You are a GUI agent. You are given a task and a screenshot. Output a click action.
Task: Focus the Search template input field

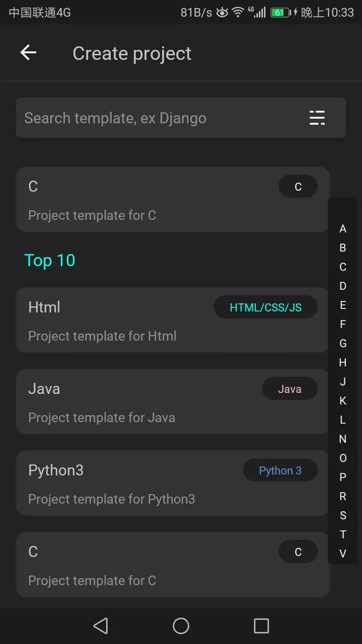(181, 118)
